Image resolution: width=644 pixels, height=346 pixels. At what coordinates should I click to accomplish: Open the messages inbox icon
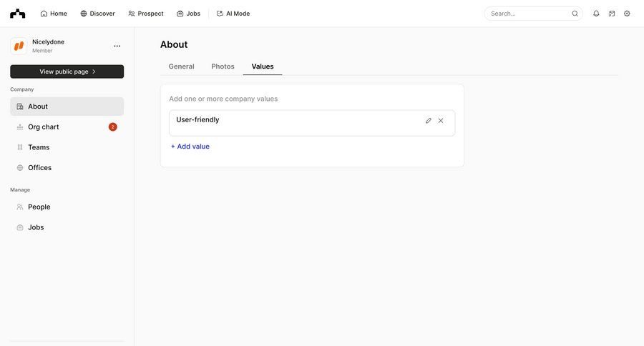coord(612,14)
